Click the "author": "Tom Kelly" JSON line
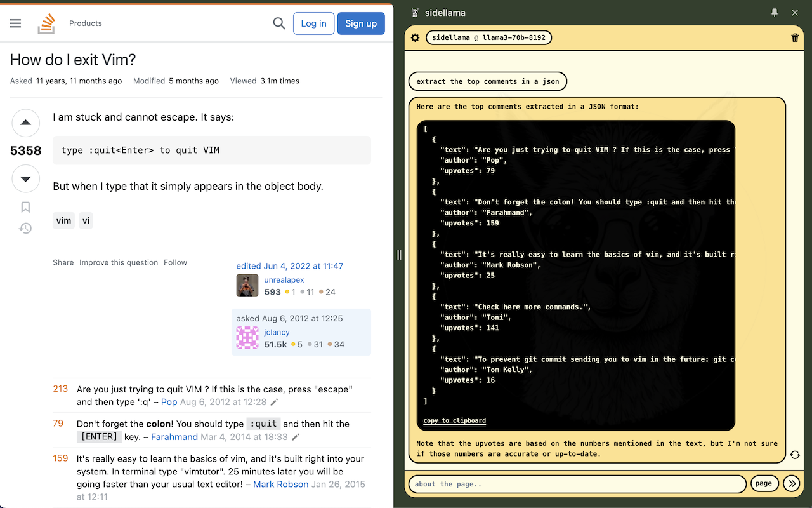Screen dimensions: 812x508 pos(487,370)
